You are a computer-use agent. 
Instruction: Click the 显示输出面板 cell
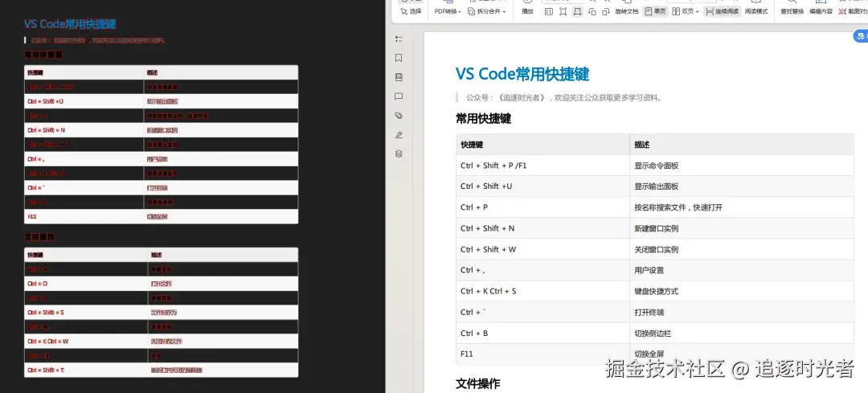click(x=742, y=186)
